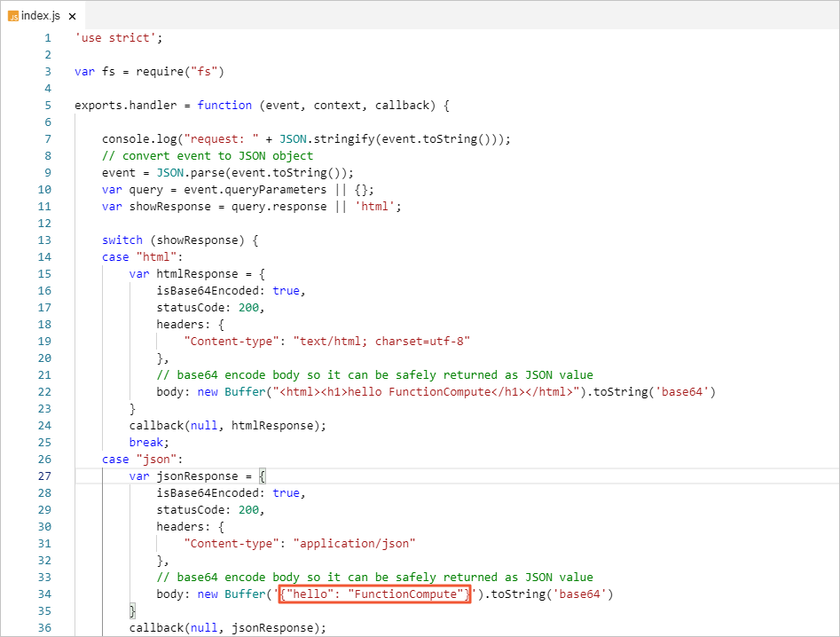Image resolution: width=840 pixels, height=637 pixels.
Task: Click case "json" on line 26
Action: pos(142,460)
